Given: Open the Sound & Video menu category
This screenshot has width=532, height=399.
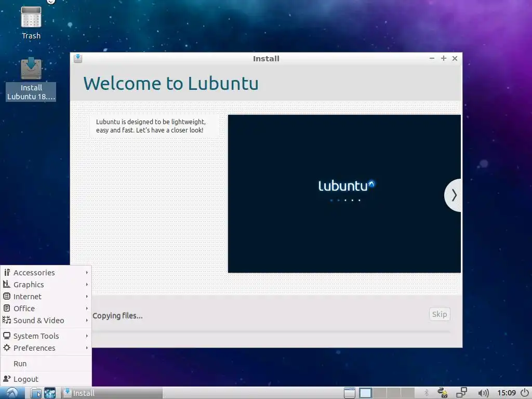Looking at the screenshot, I should click(46, 320).
